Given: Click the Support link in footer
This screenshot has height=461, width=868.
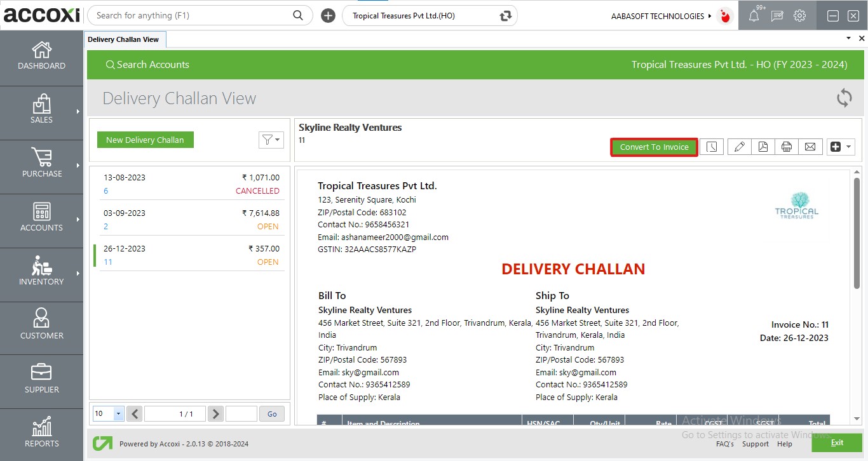Looking at the screenshot, I should tap(756, 444).
